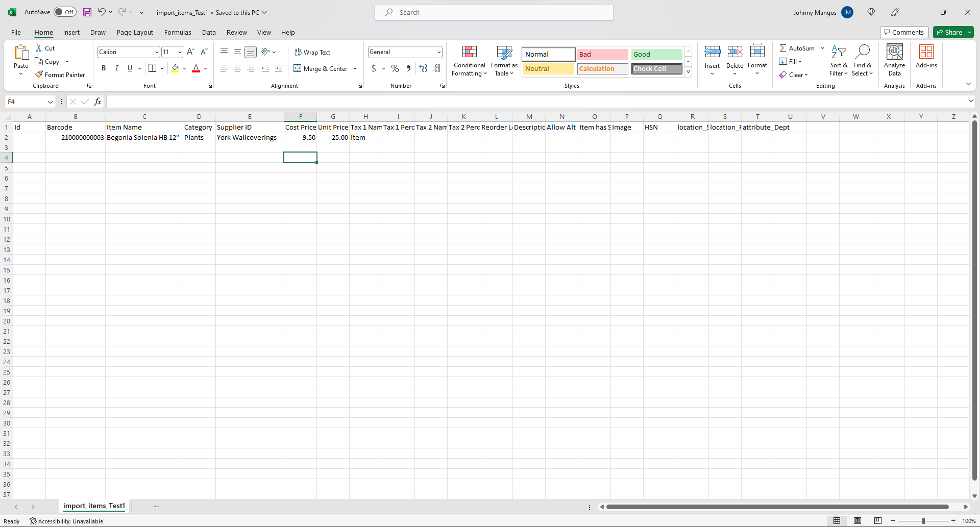Toggle AutoSave off switch
980x527 pixels.
[65, 12]
